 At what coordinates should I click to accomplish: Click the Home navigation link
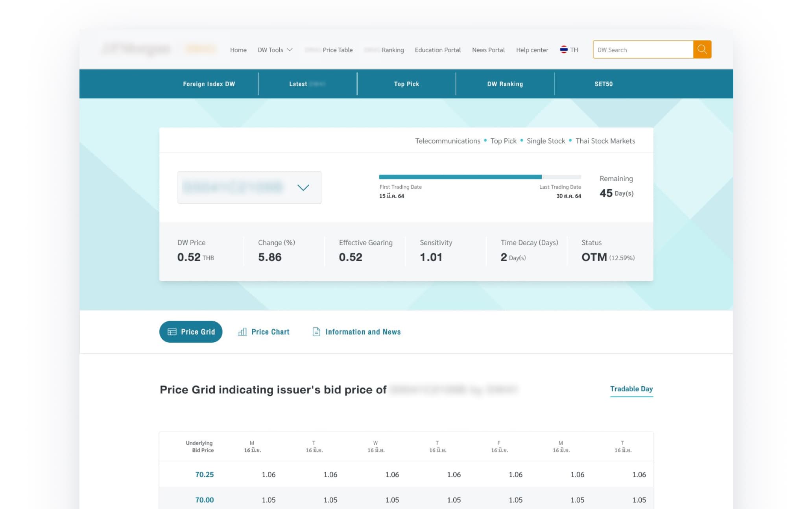(x=238, y=50)
